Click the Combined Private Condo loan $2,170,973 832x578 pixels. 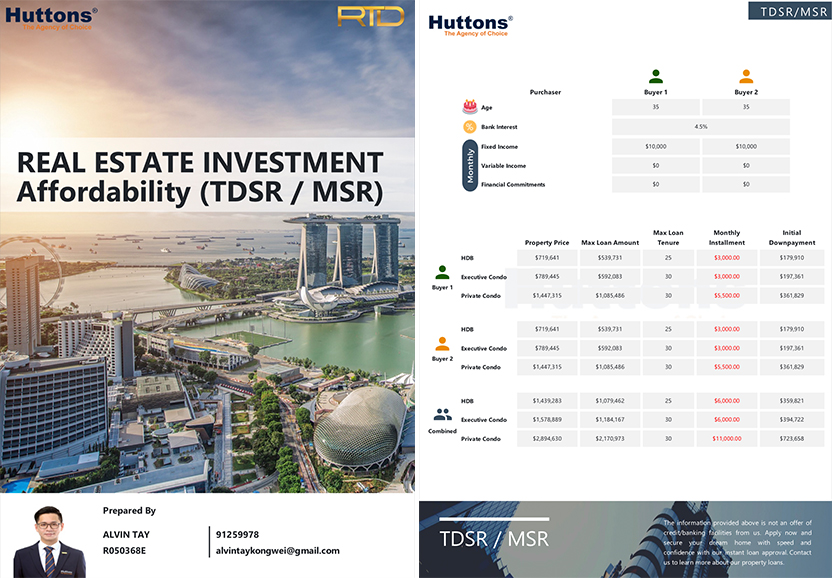[610, 438]
